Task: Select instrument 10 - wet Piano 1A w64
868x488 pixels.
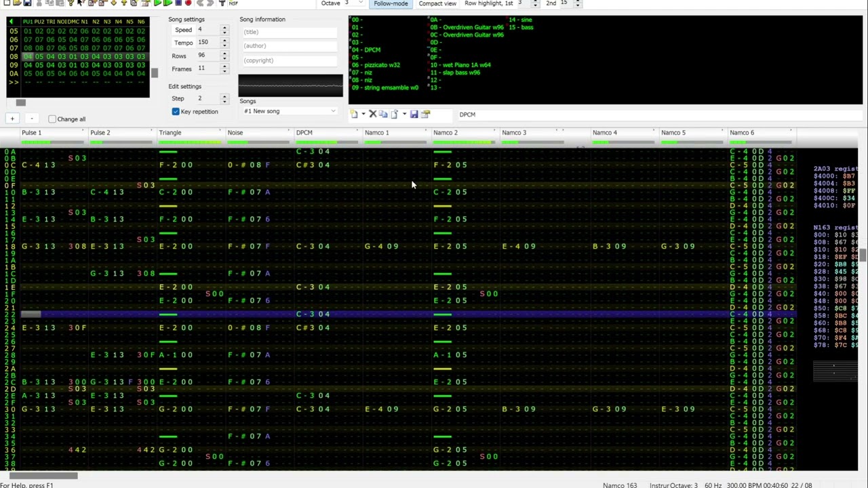Action: tap(460, 65)
